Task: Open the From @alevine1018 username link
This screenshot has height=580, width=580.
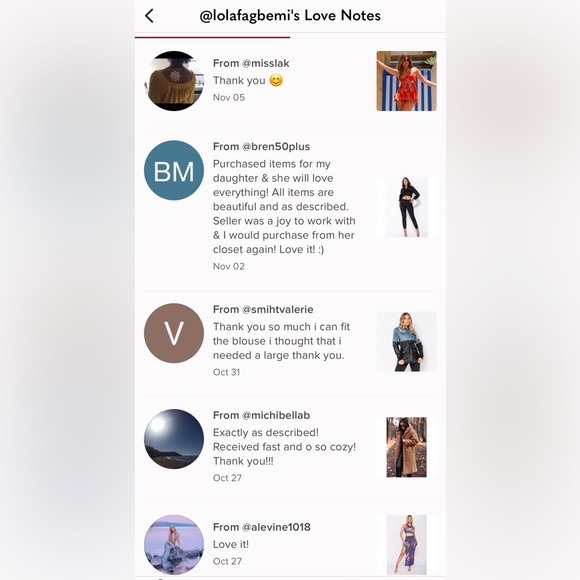Action: click(262, 527)
